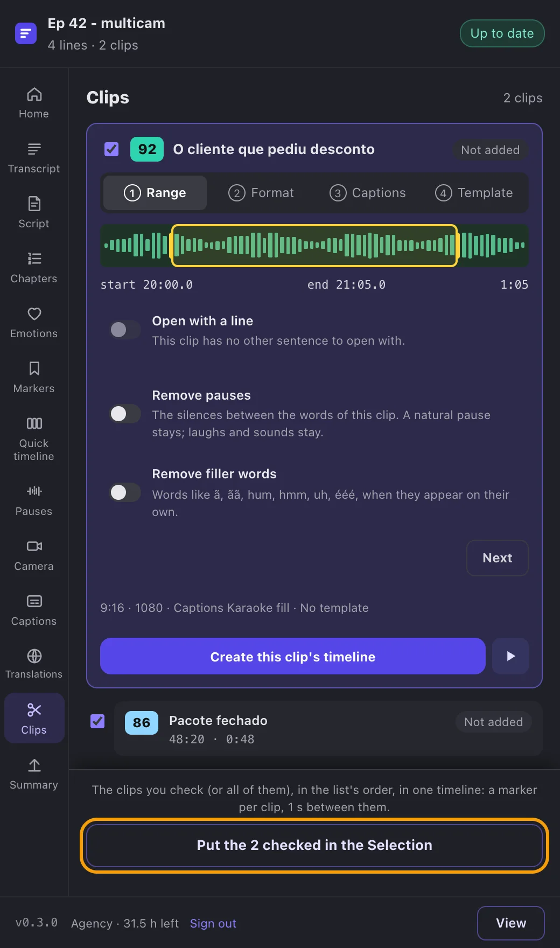This screenshot has width=560, height=948.
Task: Uncheck the 'O cliente que pediu desconto' clip
Action: click(111, 149)
